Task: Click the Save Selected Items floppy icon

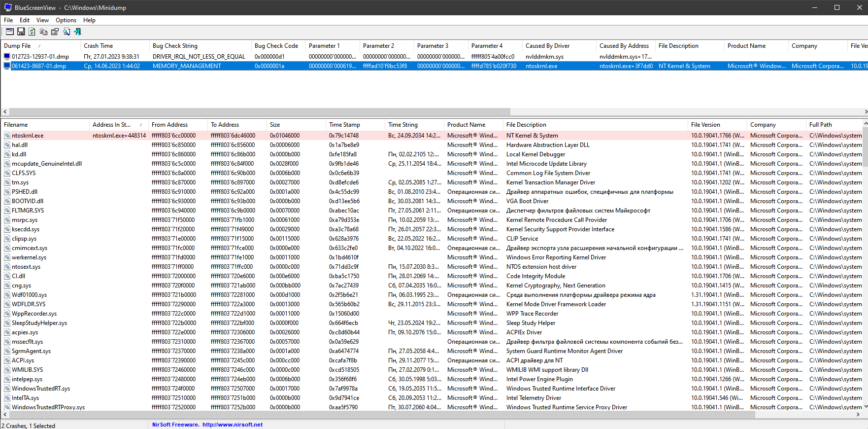Action: [21, 32]
